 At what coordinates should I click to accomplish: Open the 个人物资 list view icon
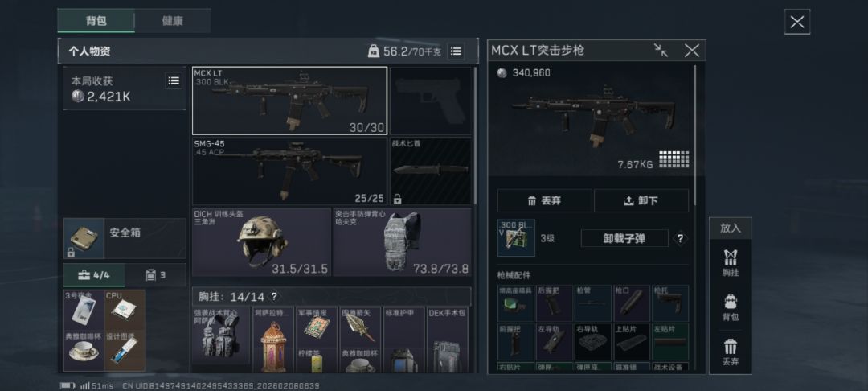point(456,51)
